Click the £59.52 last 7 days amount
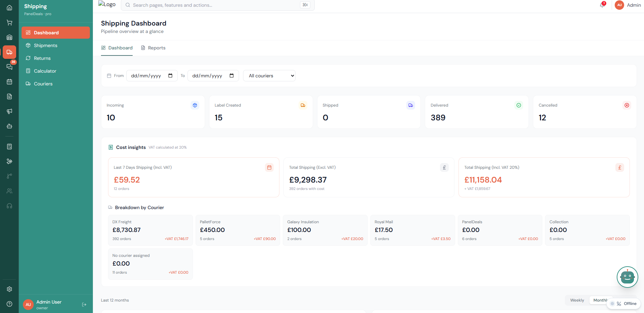Screen dimensions: 644x313 coord(127,180)
